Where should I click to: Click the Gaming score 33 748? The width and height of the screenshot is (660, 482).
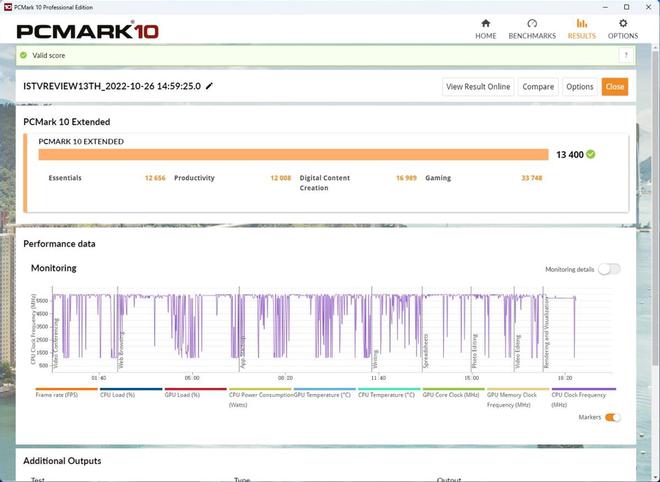pyautogui.click(x=532, y=178)
